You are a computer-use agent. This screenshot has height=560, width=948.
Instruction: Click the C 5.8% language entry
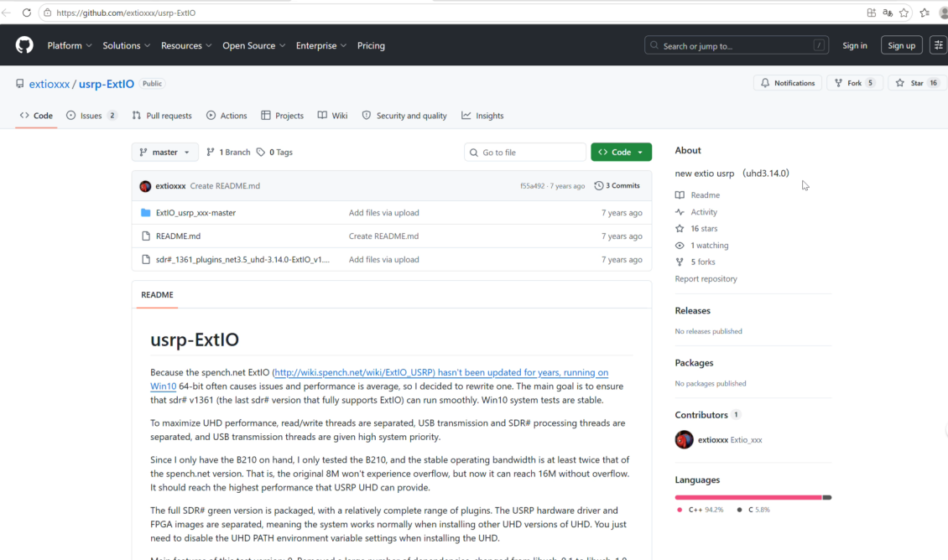(x=753, y=510)
